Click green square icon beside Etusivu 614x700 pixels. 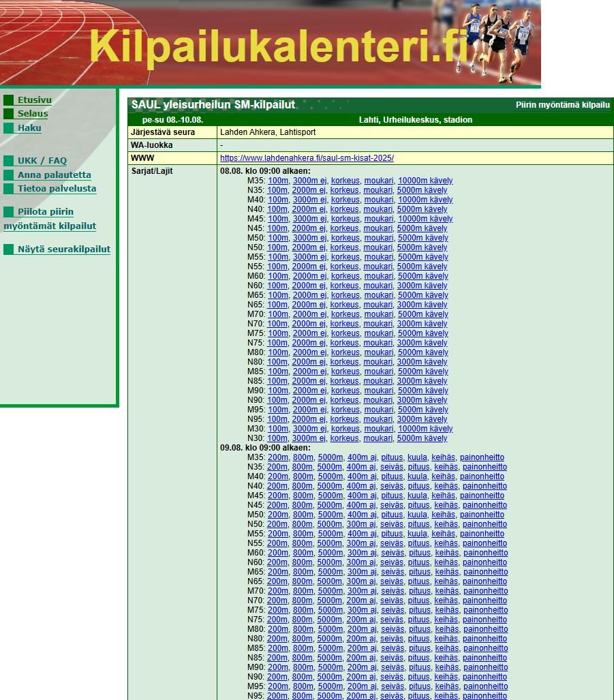[x=8, y=100]
